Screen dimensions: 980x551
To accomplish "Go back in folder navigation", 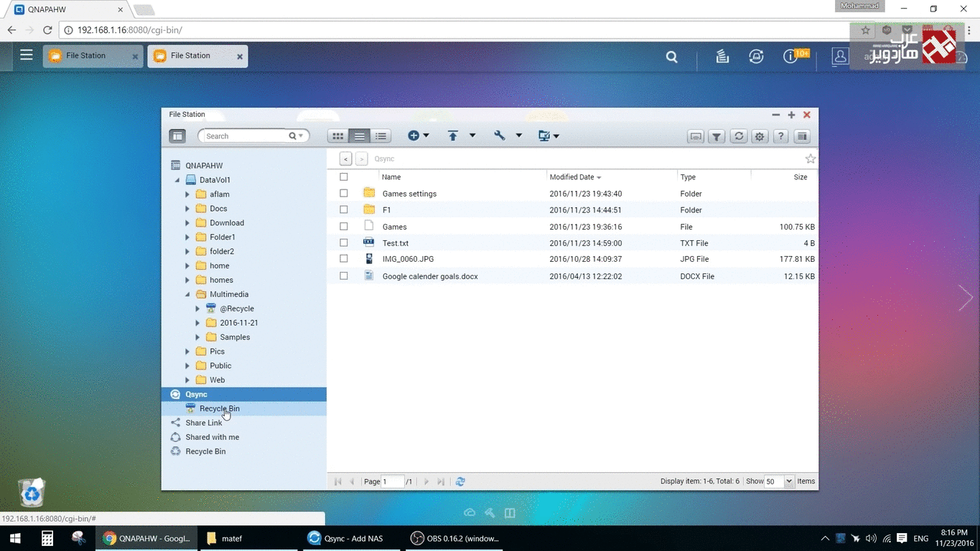I will click(346, 159).
